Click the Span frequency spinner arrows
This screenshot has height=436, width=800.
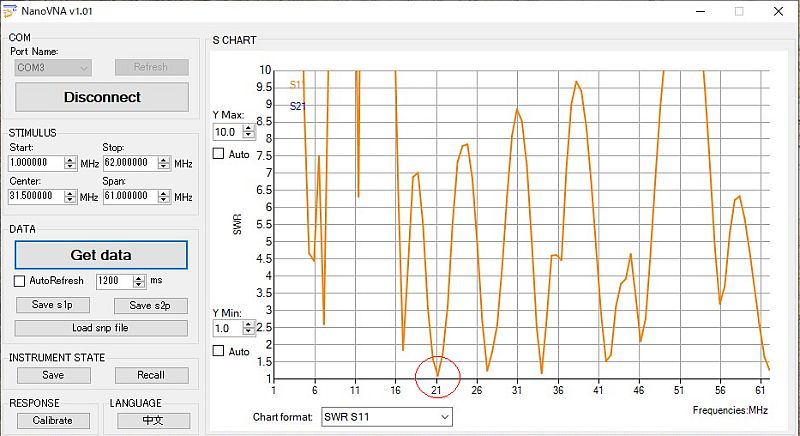[165, 197]
